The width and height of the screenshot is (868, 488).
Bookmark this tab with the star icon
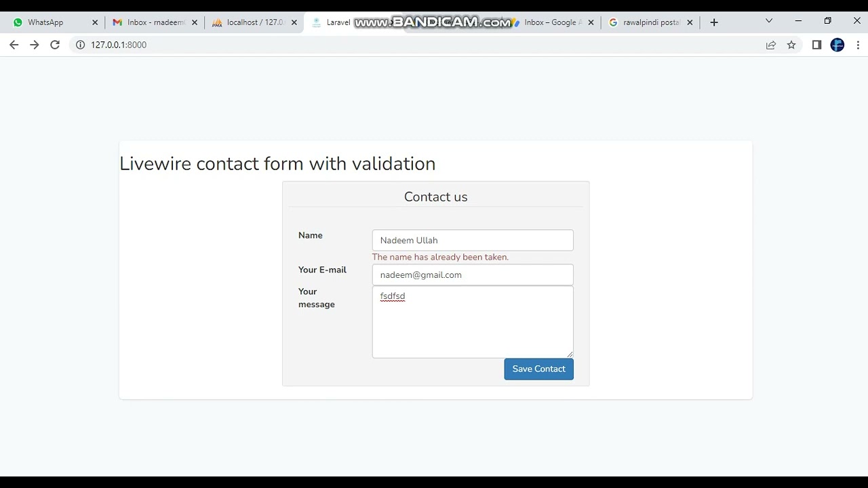791,45
